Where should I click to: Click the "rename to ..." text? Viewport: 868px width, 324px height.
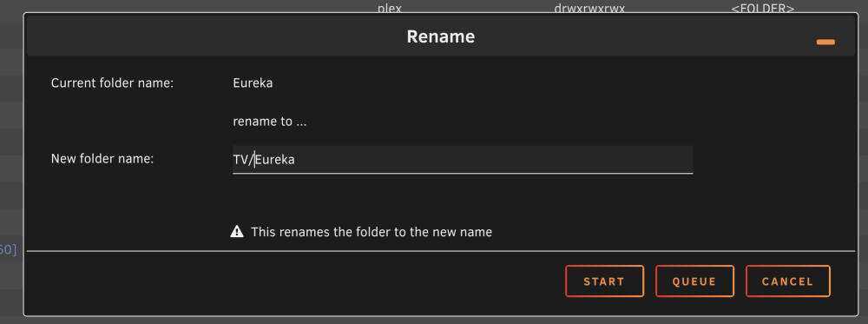[x=270, y=122]
